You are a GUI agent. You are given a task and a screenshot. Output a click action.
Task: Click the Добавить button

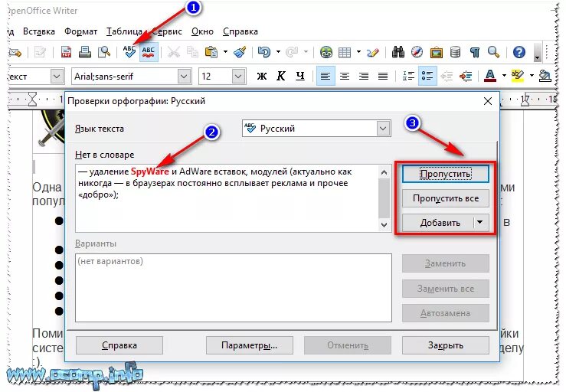click(x=438, y=223)
